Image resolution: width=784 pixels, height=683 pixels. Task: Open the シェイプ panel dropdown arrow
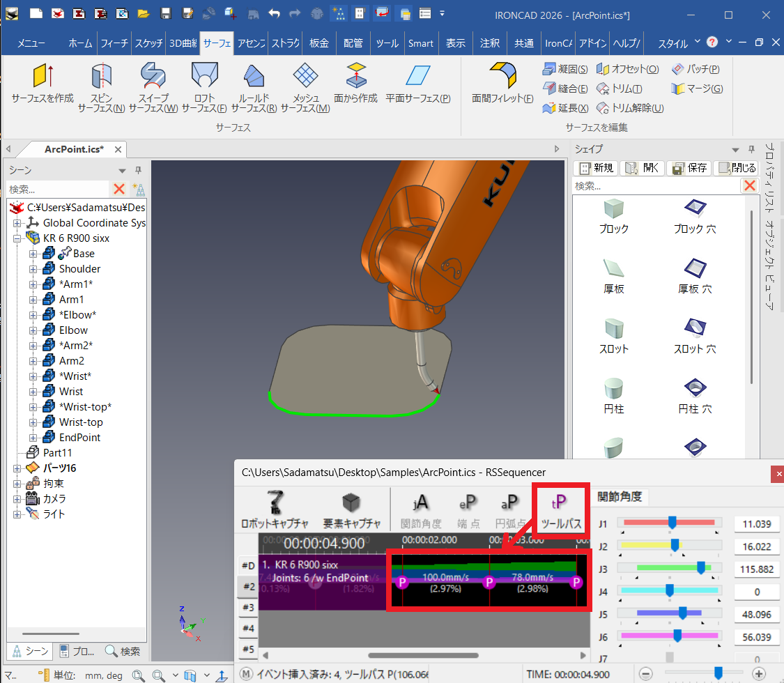[x=735, y=150]
